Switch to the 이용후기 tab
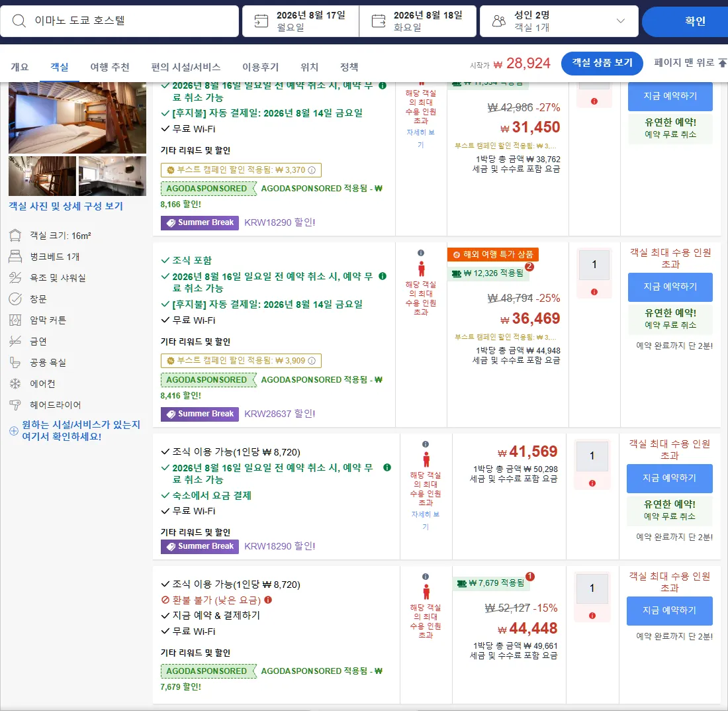The height and width of the screenshot is (711, 728). click(x=261, y=68)
